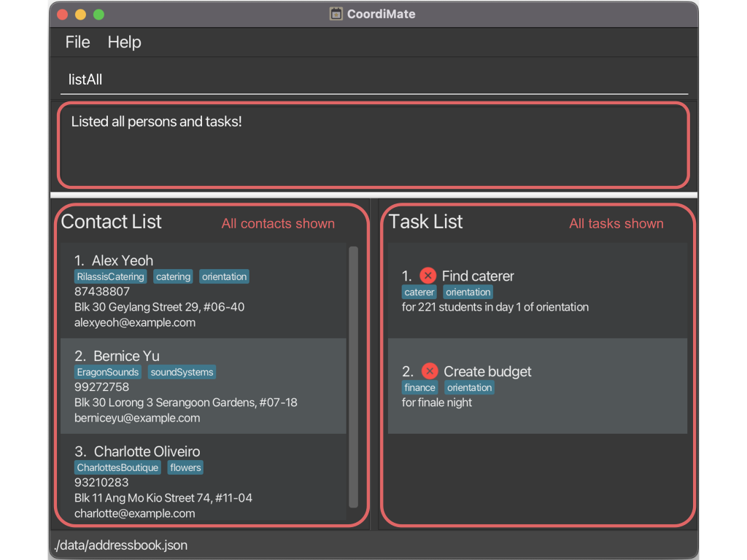Image resolution: width=747 pixels, height=560 pixels.
Task: Click the ./data/addressbook.json status bar path
Action: coord(122,545)
